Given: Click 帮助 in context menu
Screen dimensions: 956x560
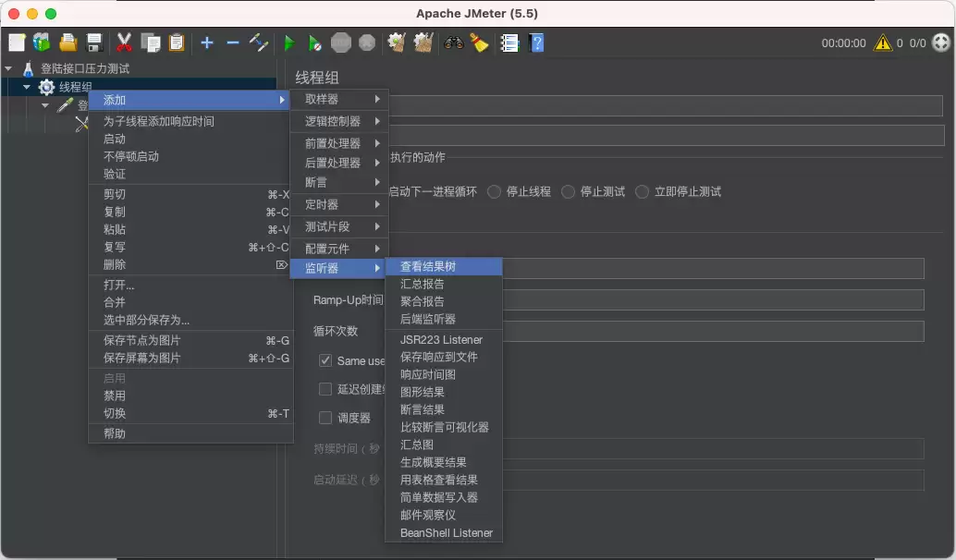Looking at the screenshot, I should [x=190, y=434].
